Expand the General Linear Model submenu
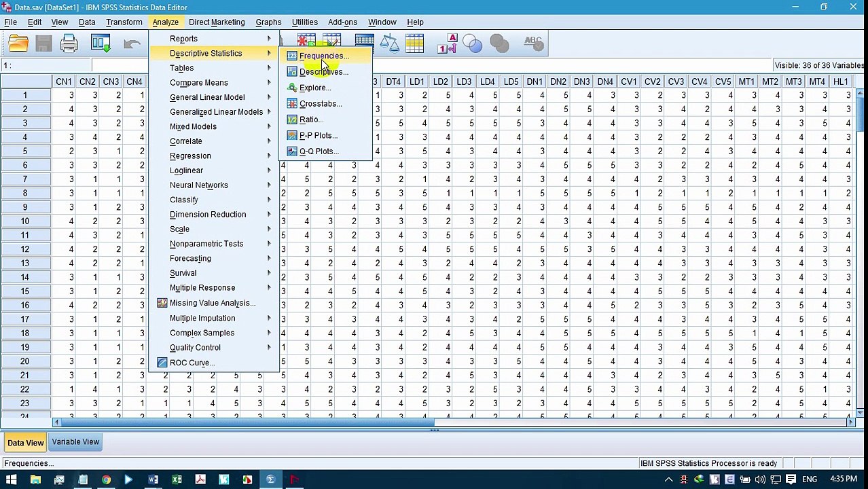This screenshot has height=489, width=868. (213, 97)
